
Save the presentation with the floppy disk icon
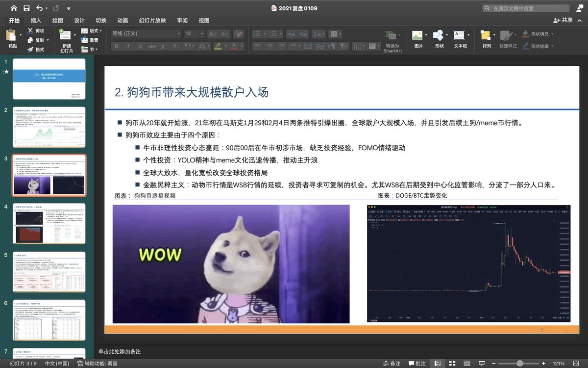[26, 8]
